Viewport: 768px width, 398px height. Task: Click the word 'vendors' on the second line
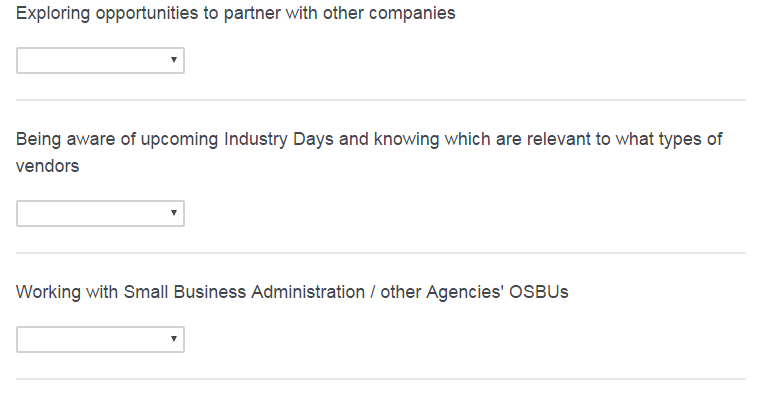[x=48, y=166]
